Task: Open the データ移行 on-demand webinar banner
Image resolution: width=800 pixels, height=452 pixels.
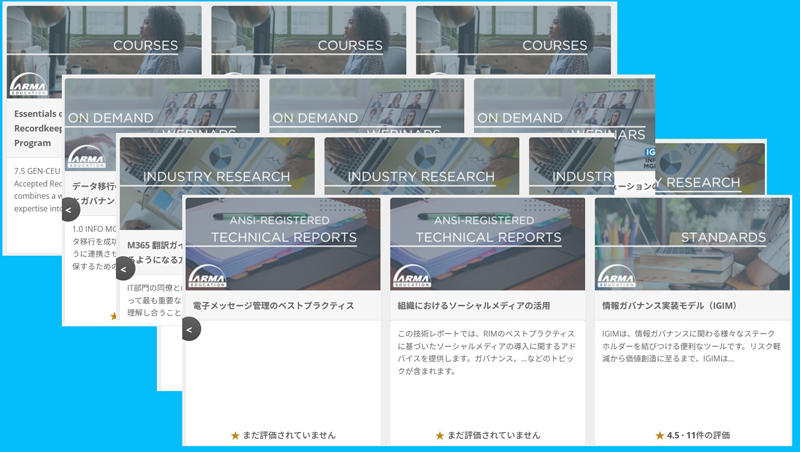Action: (162, 106)
